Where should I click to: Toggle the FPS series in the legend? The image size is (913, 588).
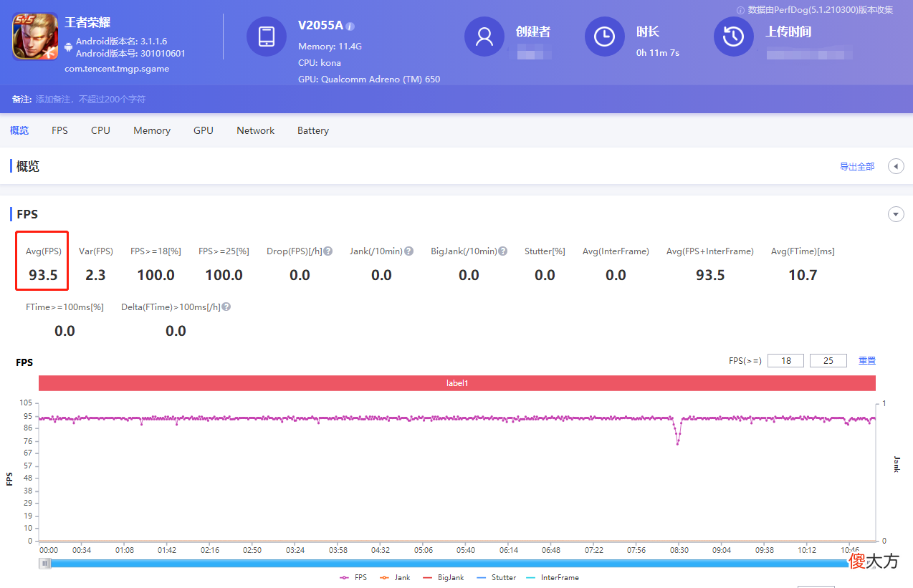353,577
